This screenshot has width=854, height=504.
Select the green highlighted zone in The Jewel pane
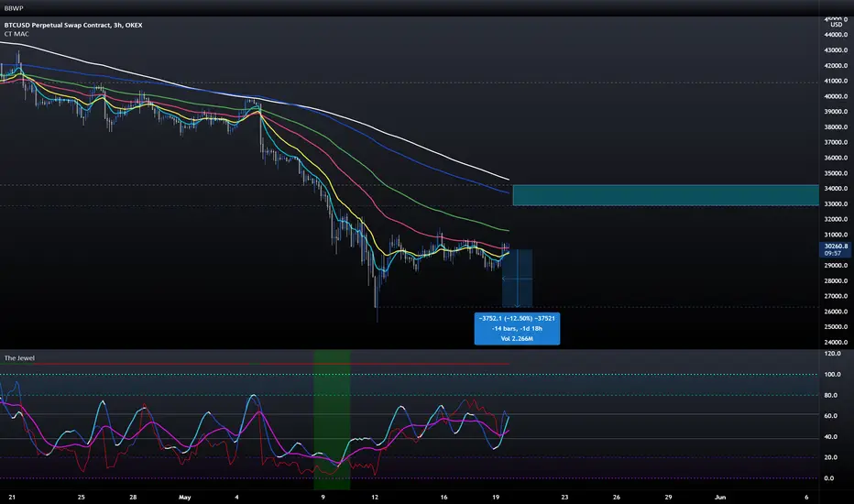pyautogui.click(x=332, y=420)
